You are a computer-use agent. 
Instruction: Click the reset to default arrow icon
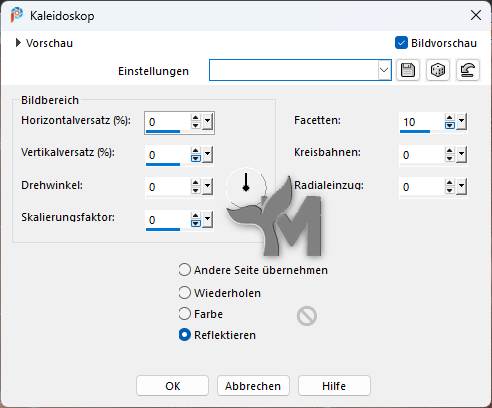[x=468, y=70]
